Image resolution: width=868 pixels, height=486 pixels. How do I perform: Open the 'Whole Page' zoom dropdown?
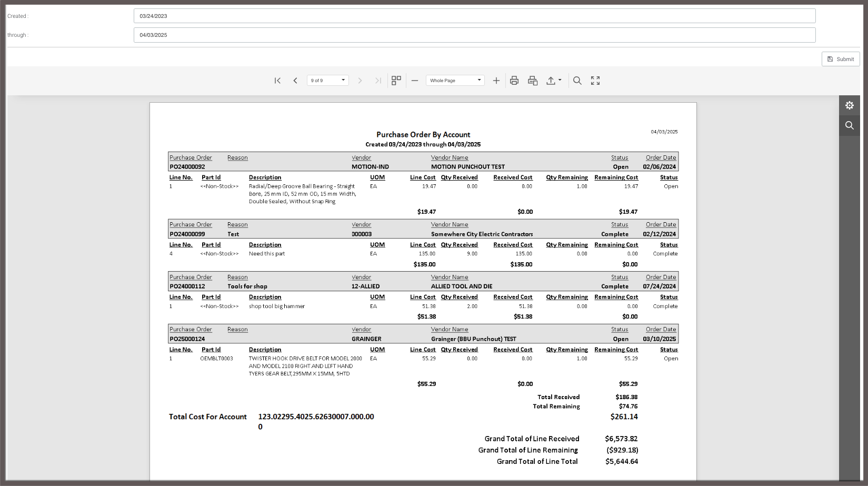(455, 81)
